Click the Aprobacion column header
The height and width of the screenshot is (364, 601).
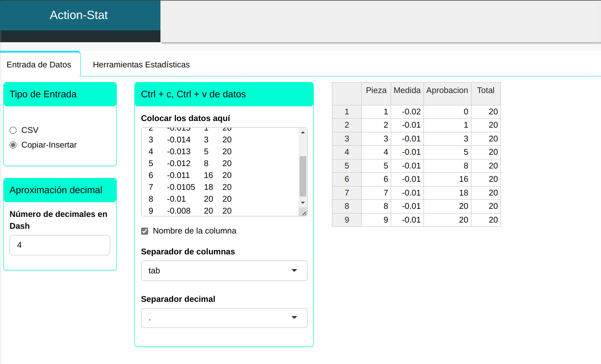click(x=447, y=90)
